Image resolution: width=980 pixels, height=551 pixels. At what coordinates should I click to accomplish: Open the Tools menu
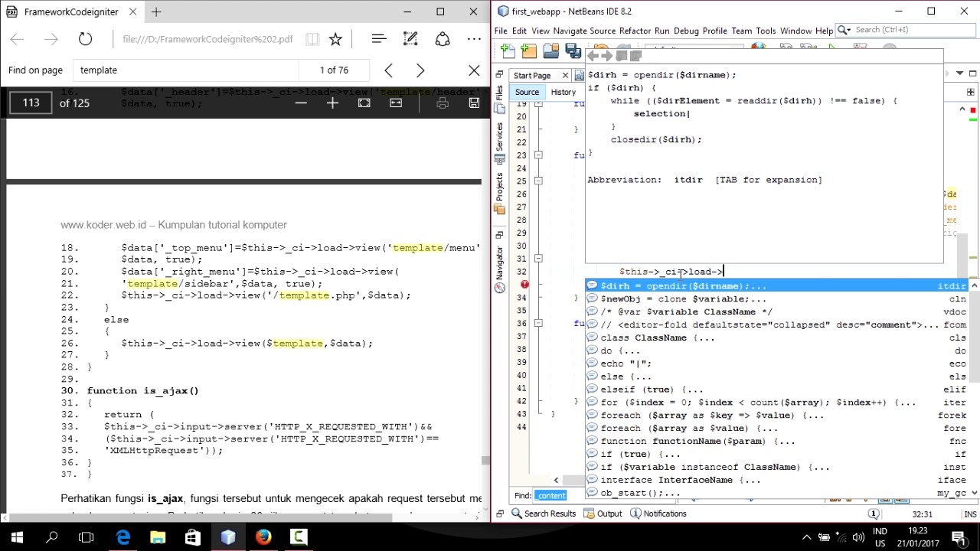click(x=766, y=31)
